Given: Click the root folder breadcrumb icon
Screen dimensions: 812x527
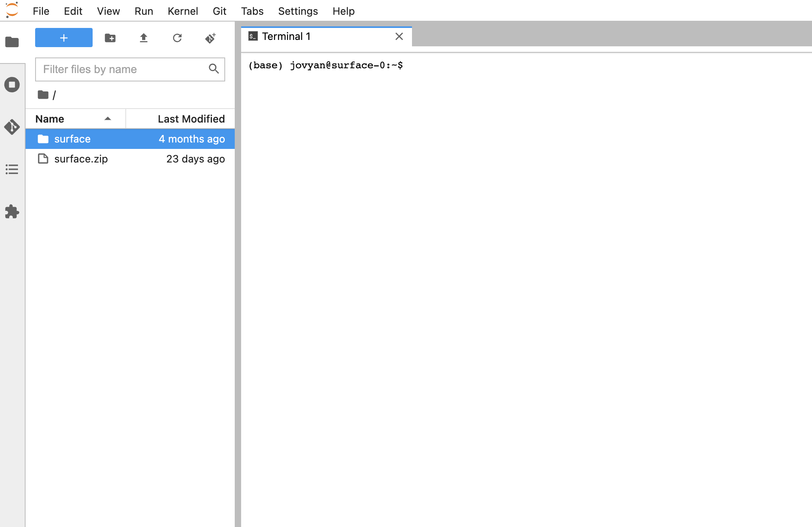Looking at the screenshot, I should tap(43, 95).
